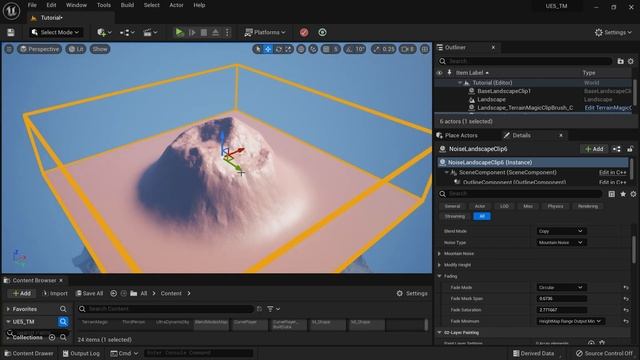Click the Unreal Engine logo
This screenshot has height=360, width=640.
11,11
